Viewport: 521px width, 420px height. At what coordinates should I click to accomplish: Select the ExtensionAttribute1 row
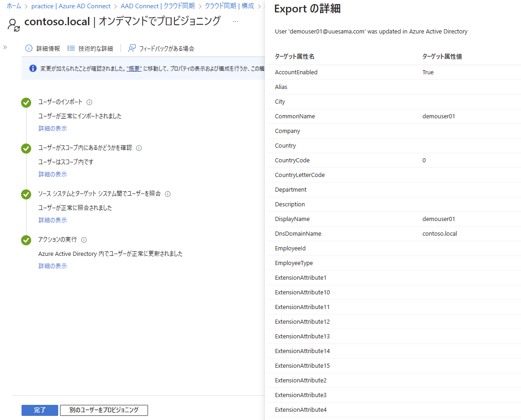click(394, 278)
